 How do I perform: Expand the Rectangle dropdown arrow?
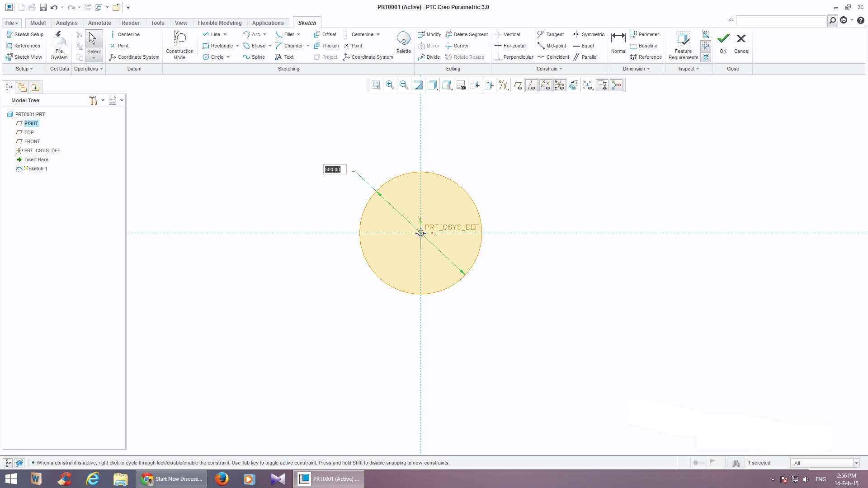click(237, 46)
